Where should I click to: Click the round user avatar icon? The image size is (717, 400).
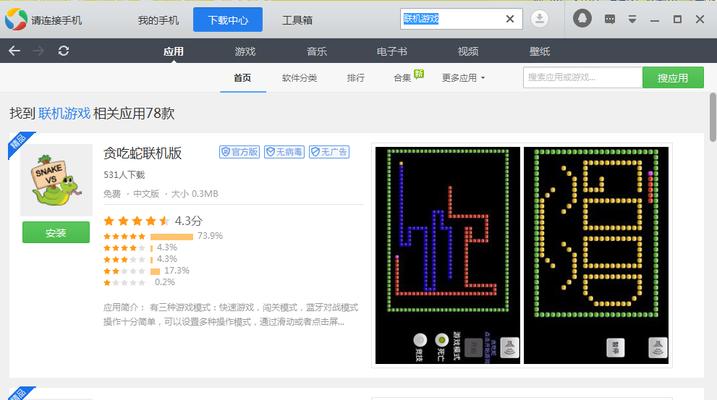582,19
